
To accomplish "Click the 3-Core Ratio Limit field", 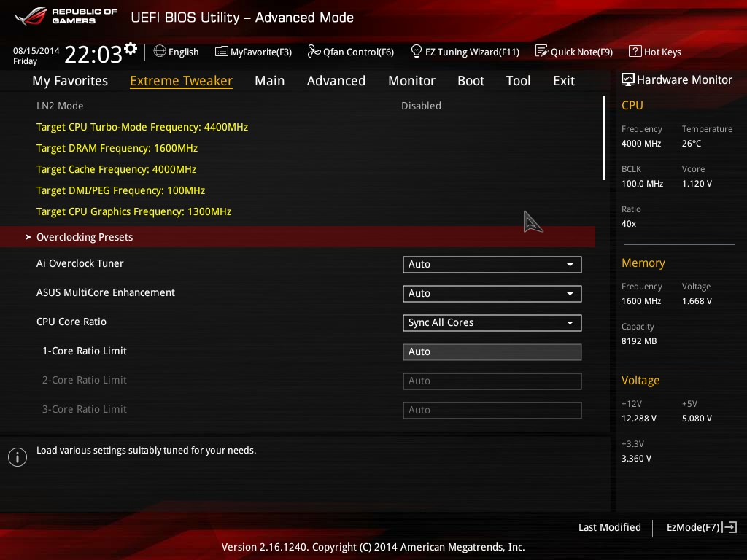I will tap(492, 410).
